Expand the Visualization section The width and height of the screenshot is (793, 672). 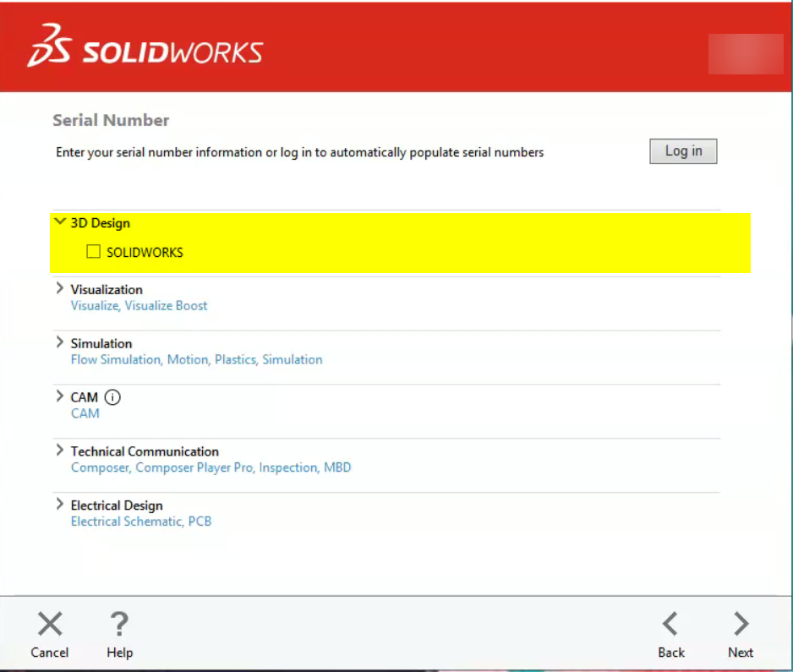(x=60, y=288)
